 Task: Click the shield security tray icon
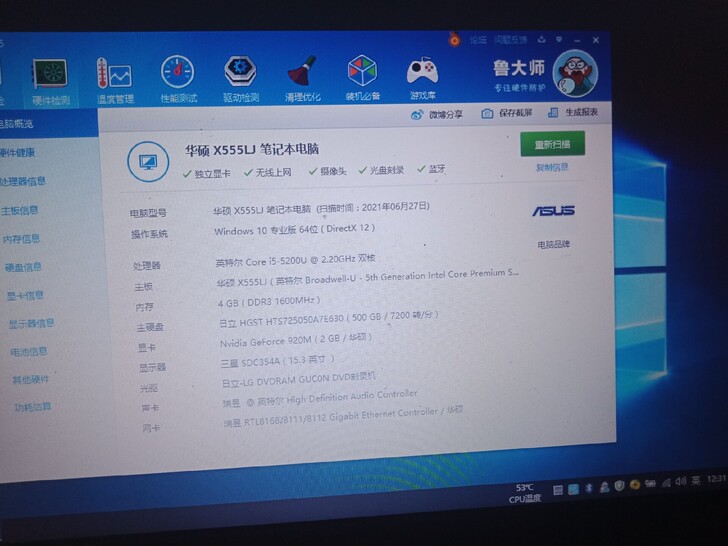(619, 486)
